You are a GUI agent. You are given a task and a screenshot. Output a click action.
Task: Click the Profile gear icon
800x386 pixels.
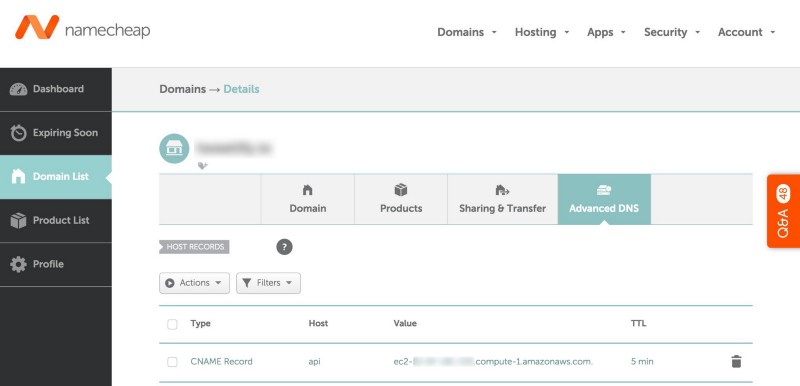coord(18,264)
